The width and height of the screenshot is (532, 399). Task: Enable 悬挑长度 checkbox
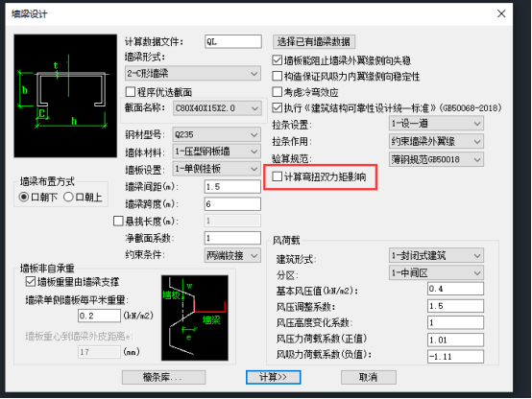click(118, 221)
